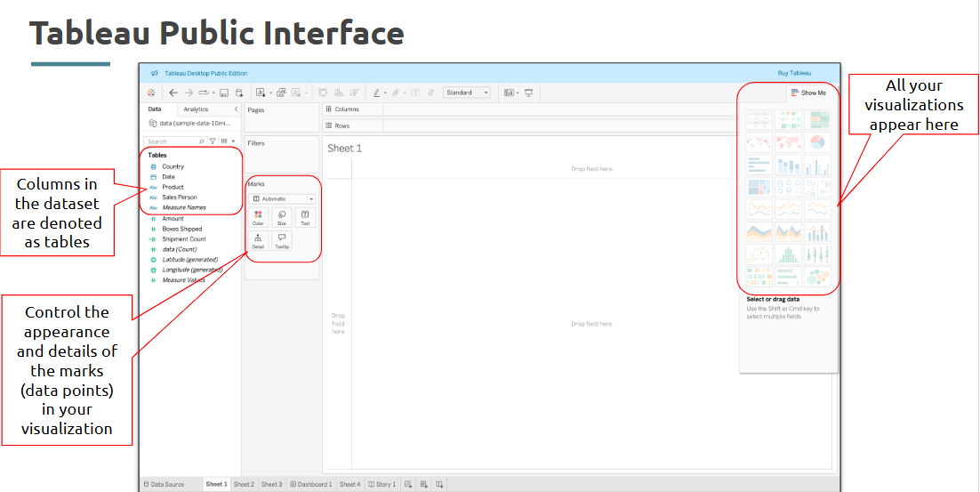The height and width of the screenshot is (492, 980).
Task: Click the Highlight pen icon
Action: click(x=377, y=93)
